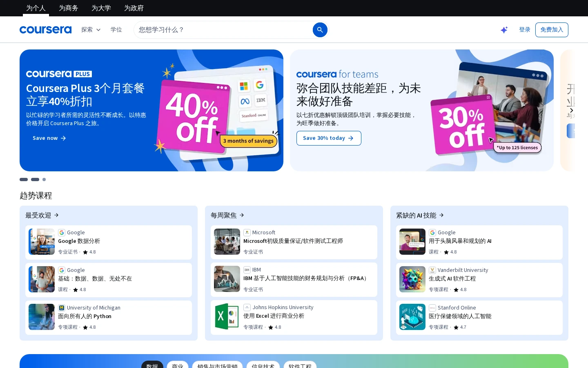Click the IBM logo icon in 每周聚焦
Image resolution: width=588 pixels, height=368 pixels.
247,270
